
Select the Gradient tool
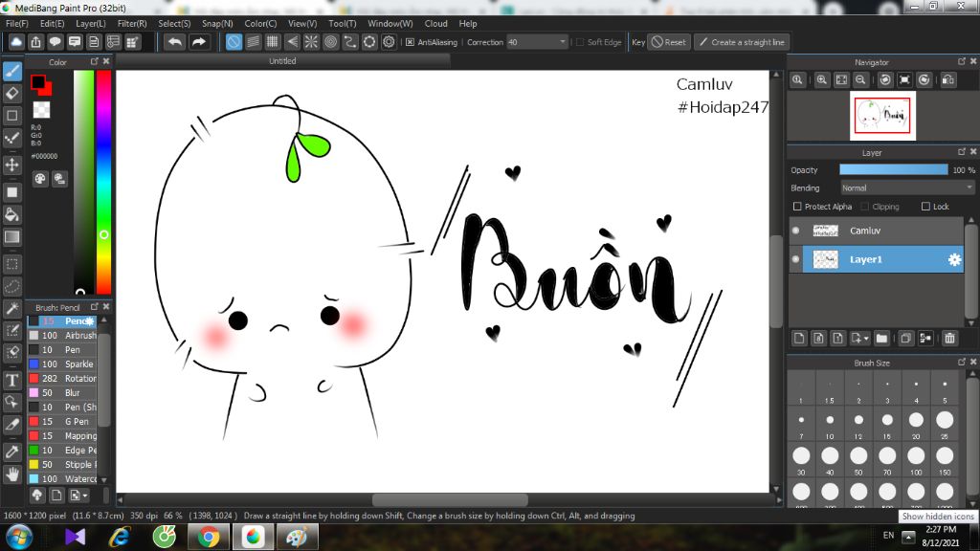pos(12,237)
